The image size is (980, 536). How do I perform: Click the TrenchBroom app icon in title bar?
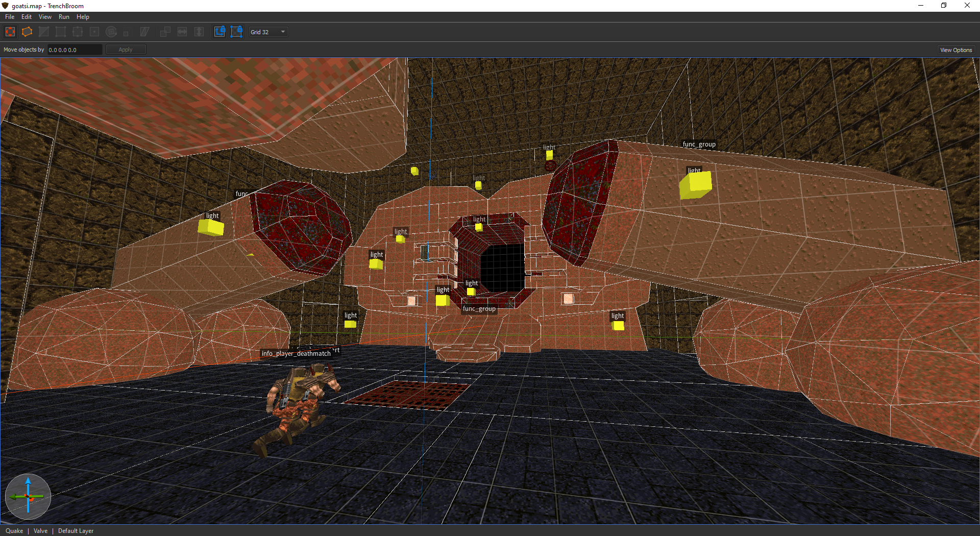pos(6,6)
